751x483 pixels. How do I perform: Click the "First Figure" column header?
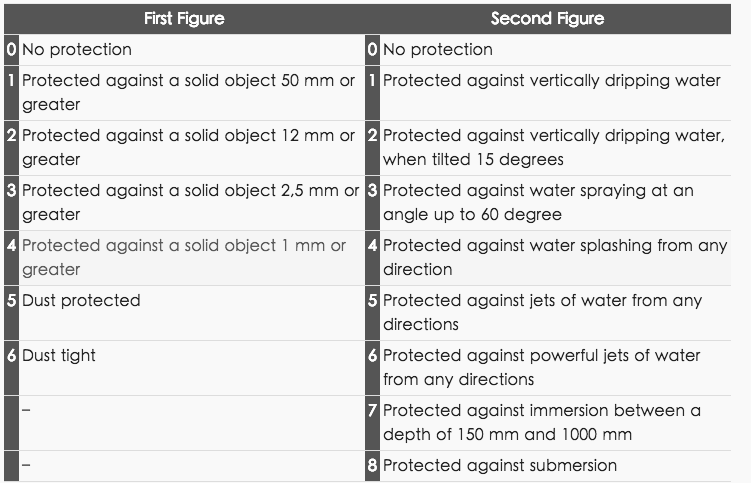click(184, 18)
